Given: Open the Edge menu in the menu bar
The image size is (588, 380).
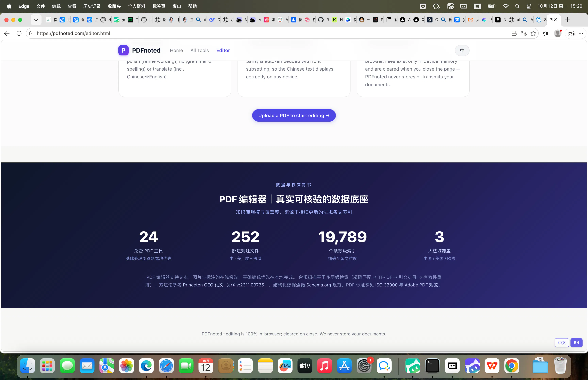Looking at the screenshot, I should click(x=24, y=6).
